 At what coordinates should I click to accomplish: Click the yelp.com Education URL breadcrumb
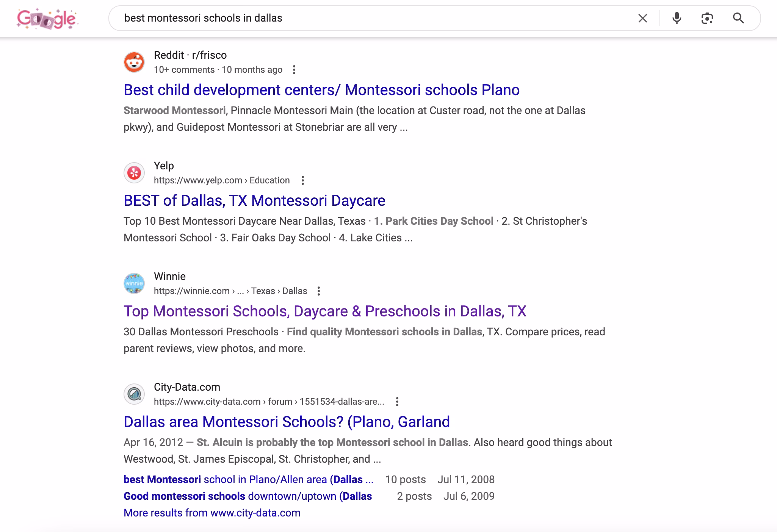(222, 180)
